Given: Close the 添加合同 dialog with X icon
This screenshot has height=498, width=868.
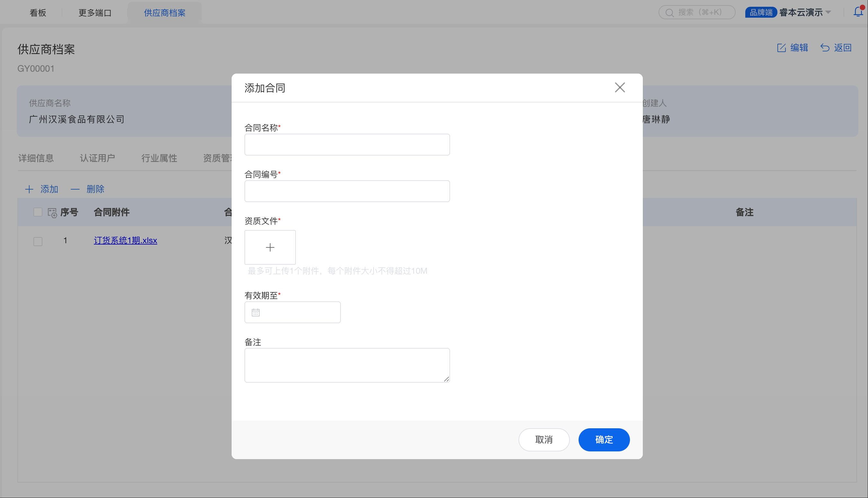Looking at the screenshot, I should 619,88.
